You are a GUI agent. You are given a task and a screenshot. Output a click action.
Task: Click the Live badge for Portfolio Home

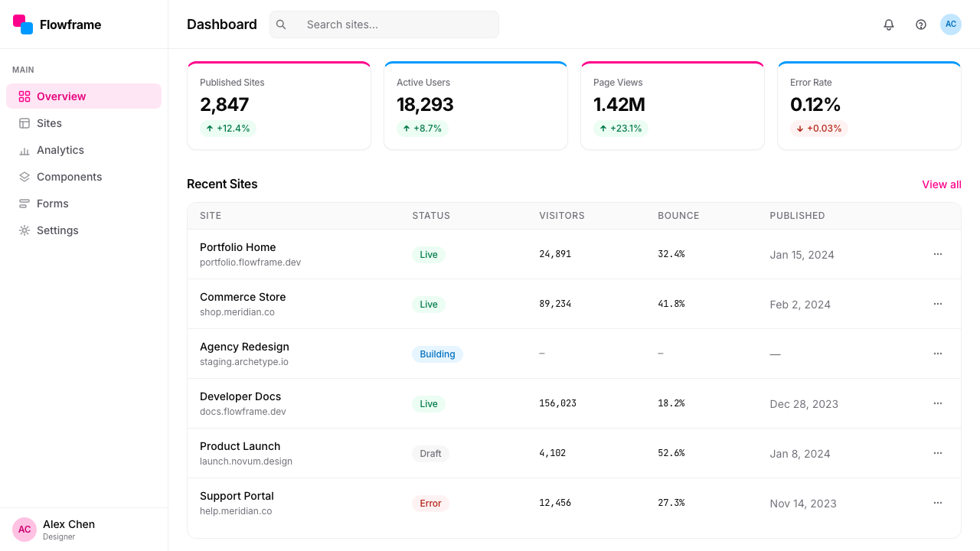click(x=429, y=255)
